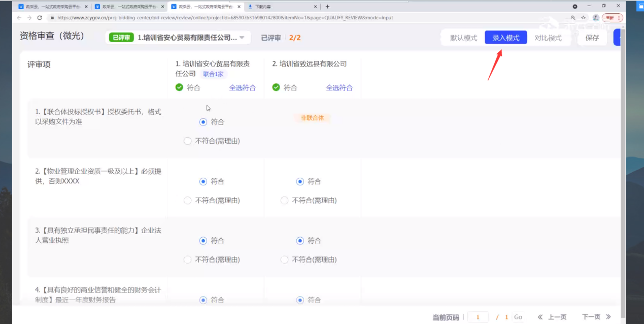Click 全选符合 for 培训省安心贸易有限责任公司
The image size is (644, 324).
click(243, 87)
